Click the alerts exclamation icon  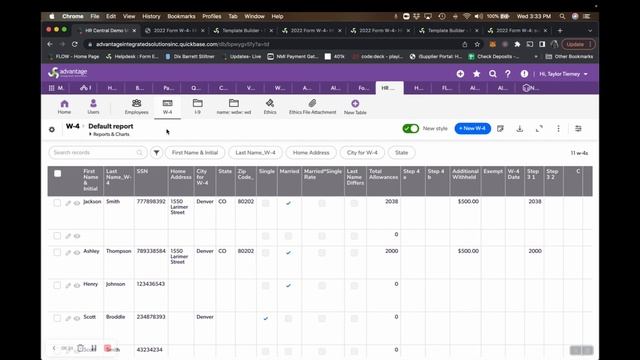[524, 74]
